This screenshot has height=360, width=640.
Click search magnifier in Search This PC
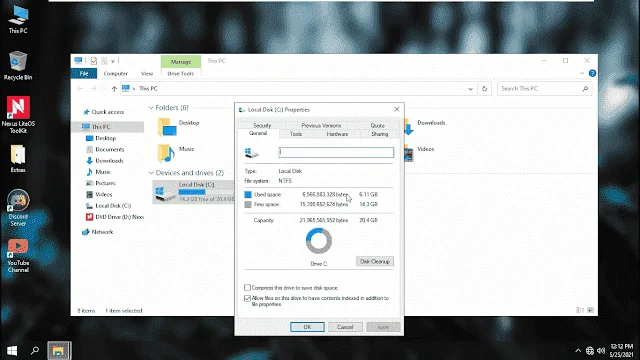(x=585, y=89)
